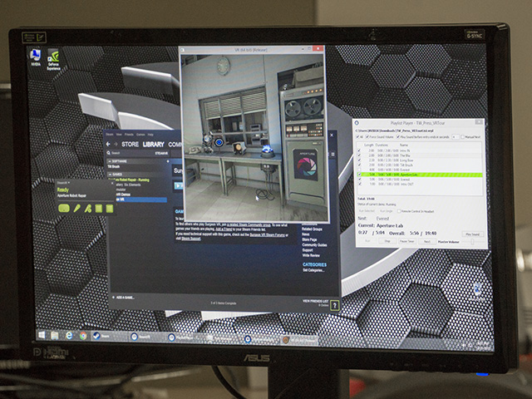The image size is (532, 399).
Task: Open the Games menu in Steam
Action: (x=140, y=135)
